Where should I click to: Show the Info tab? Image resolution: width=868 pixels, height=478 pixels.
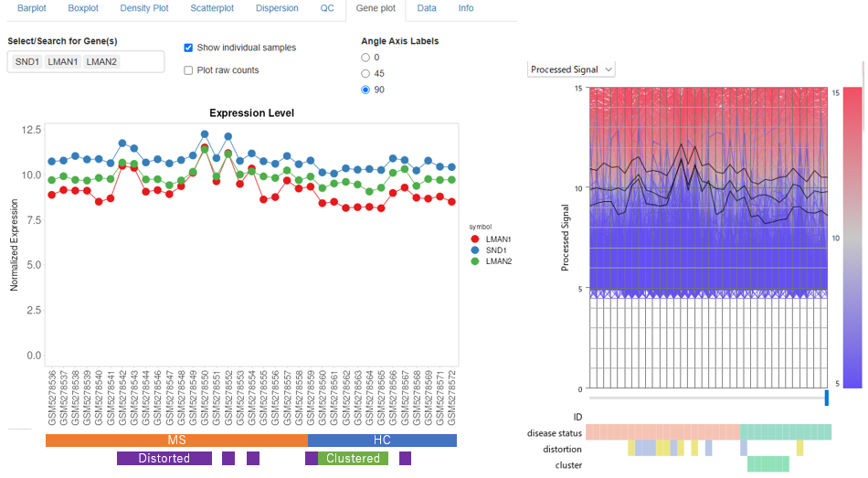(466, 8)
